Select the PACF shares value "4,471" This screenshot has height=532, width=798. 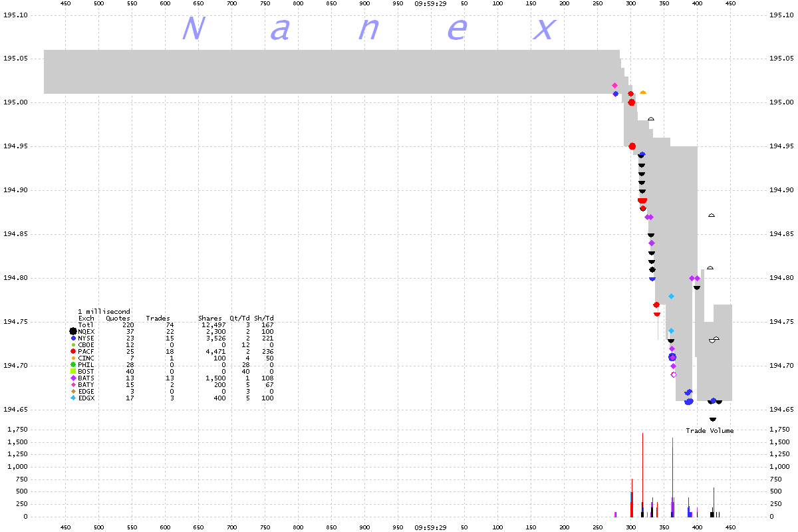[215, 351]
